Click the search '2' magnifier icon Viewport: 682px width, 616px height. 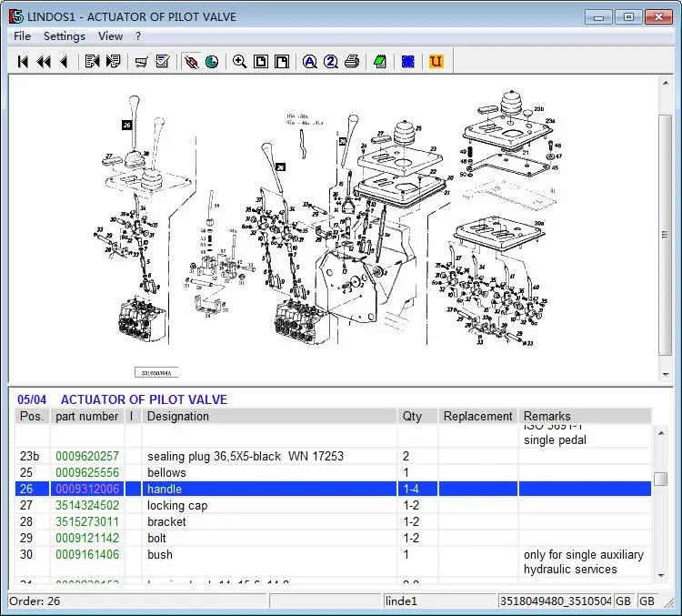[x=331, y=61]
